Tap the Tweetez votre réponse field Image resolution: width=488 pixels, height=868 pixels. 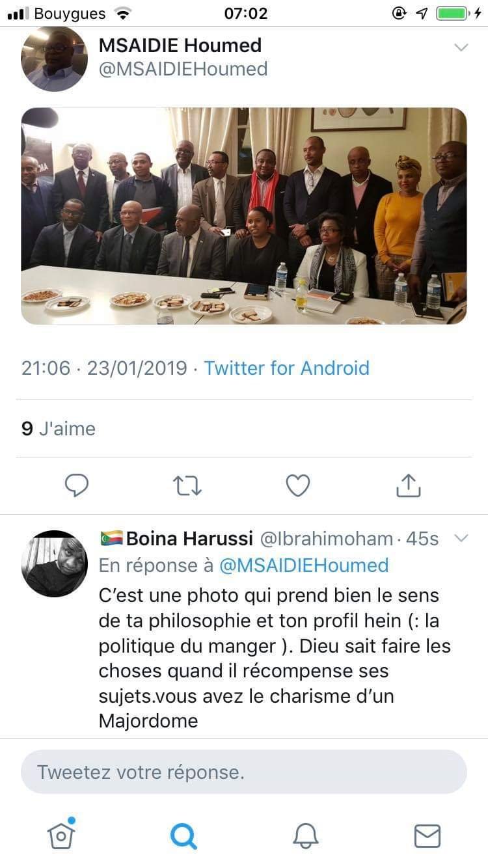coord(244,772)
